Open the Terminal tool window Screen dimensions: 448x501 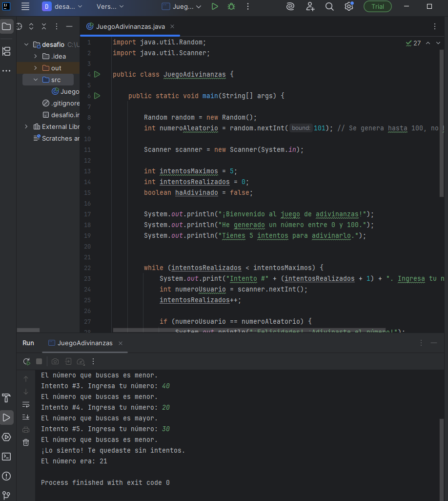[x=6, y=457]
